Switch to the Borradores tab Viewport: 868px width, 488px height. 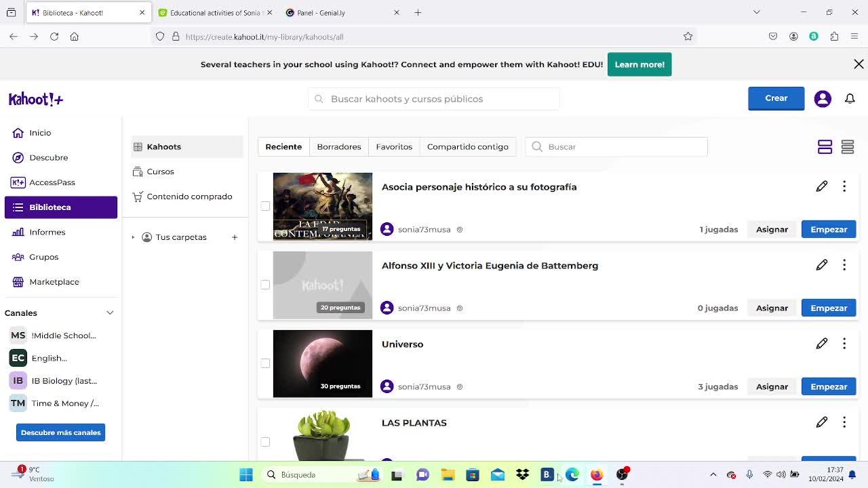click(x=339, y=146)
